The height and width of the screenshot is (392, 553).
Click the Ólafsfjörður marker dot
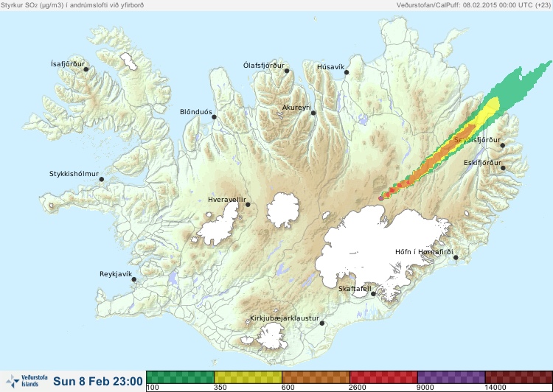click(287, 71)
